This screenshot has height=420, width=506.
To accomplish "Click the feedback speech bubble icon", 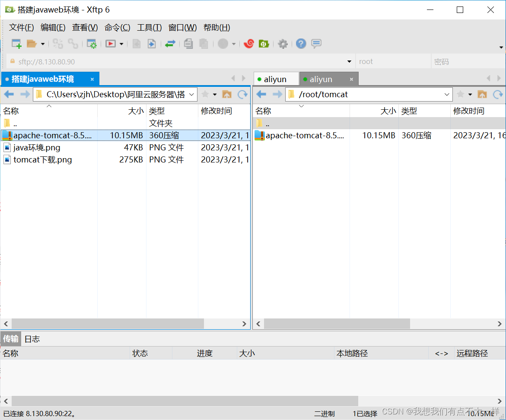I will (316, 44).
